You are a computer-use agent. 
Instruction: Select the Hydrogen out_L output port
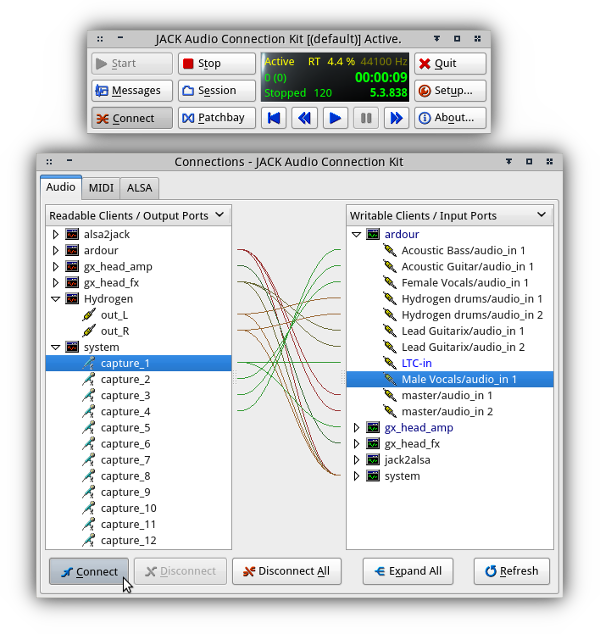click(113, 315)
